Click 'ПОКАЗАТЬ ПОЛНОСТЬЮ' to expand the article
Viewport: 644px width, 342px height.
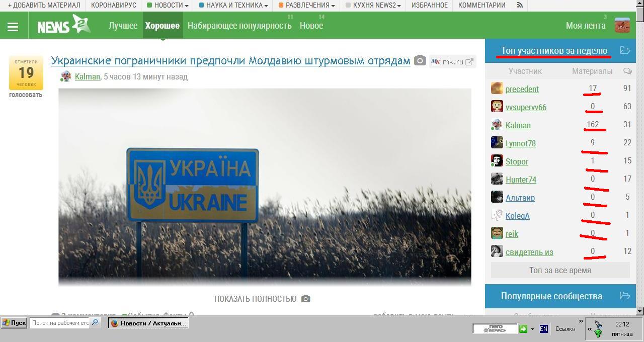point(255,299)
